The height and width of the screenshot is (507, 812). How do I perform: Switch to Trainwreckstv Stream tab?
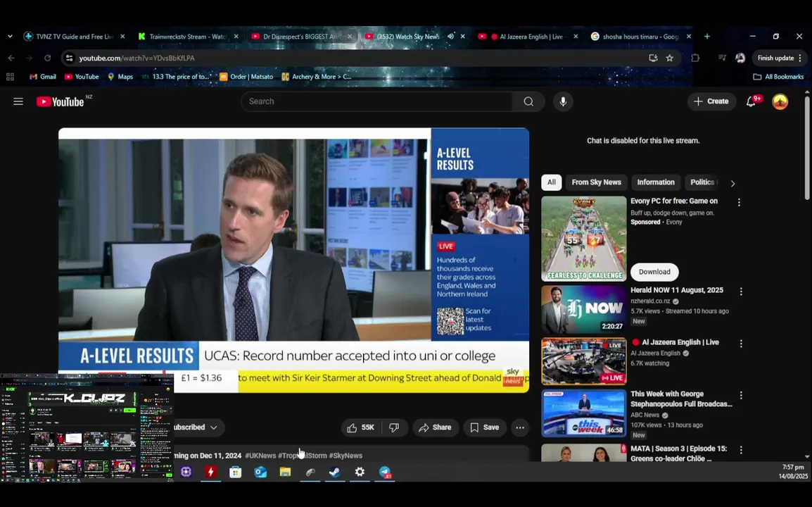pyautogui.click(x=188, y=37)
